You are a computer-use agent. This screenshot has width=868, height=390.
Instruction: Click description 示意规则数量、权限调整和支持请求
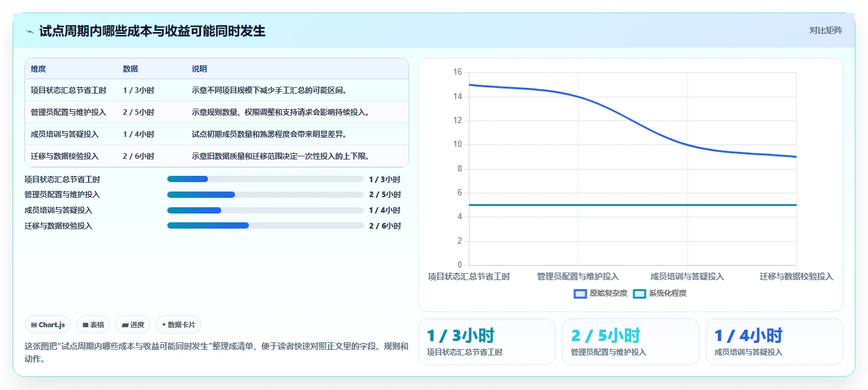pyautogui.click(x=280, y=112)
